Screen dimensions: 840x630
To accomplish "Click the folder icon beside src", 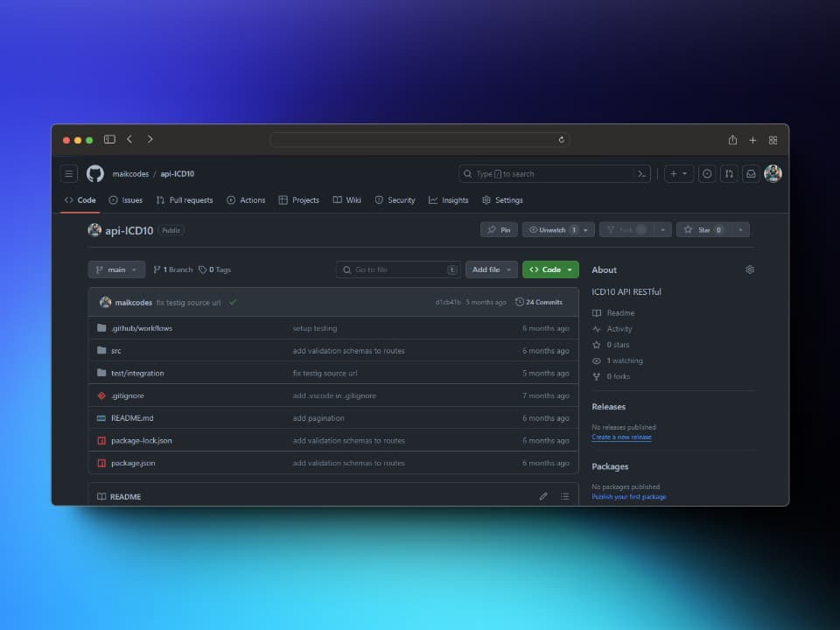I will point(101,350).
